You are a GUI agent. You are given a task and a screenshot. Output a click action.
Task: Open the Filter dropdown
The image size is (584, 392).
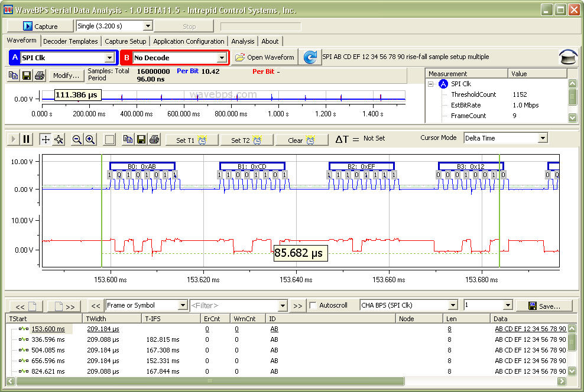(x=283, y=305)
